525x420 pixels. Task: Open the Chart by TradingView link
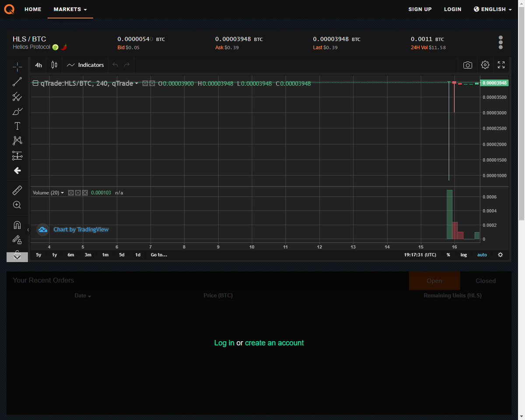pos(81,230)
